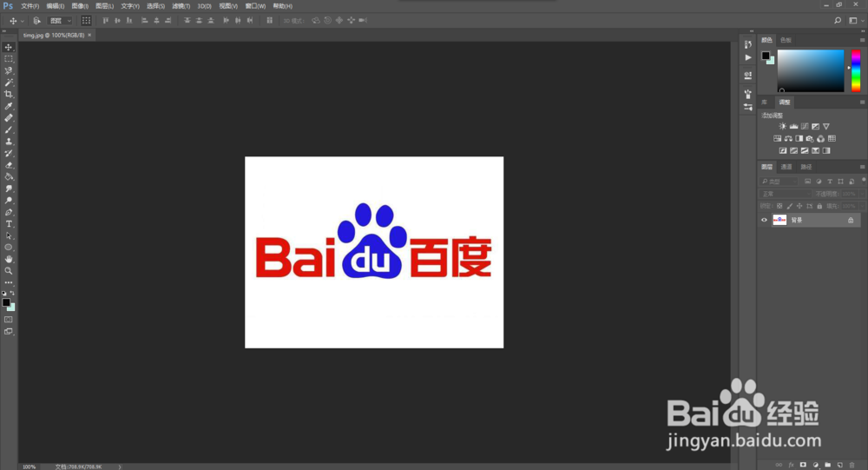Toggle the pixel layer filter
Screen dimensions: 868x470
point(807,182)
